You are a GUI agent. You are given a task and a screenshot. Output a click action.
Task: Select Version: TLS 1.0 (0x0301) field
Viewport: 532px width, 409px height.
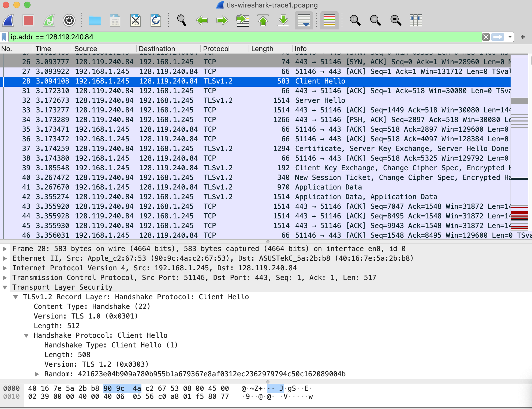86,316
